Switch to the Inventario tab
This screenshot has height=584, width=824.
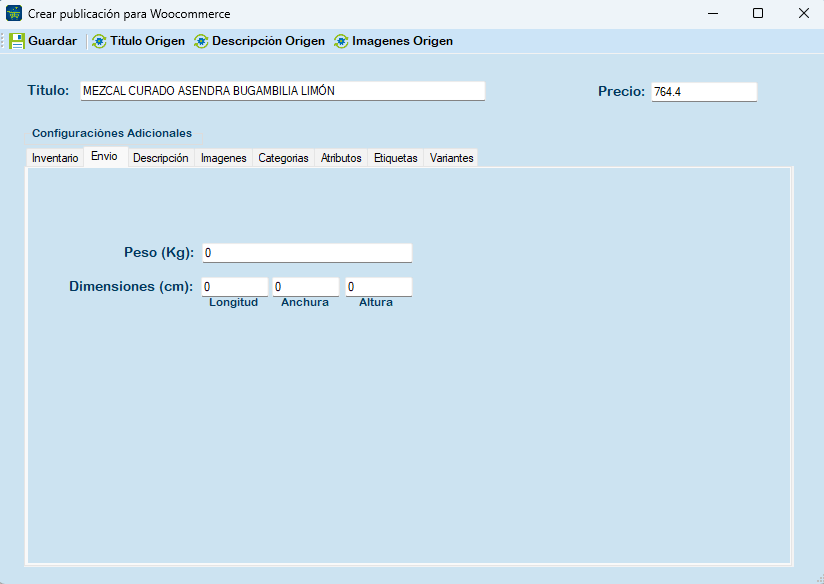pyautogui.click(x=55, y=158)
